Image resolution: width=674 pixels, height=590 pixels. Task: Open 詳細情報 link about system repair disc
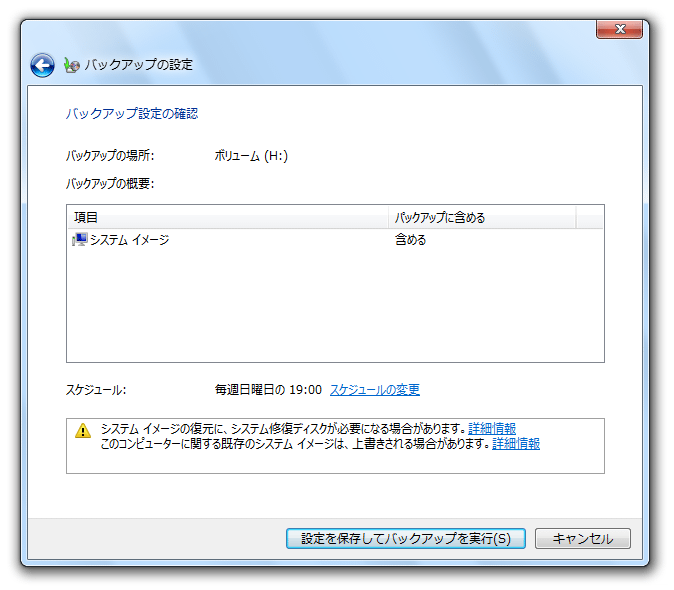pyautogui.click(x=492, y=428)
